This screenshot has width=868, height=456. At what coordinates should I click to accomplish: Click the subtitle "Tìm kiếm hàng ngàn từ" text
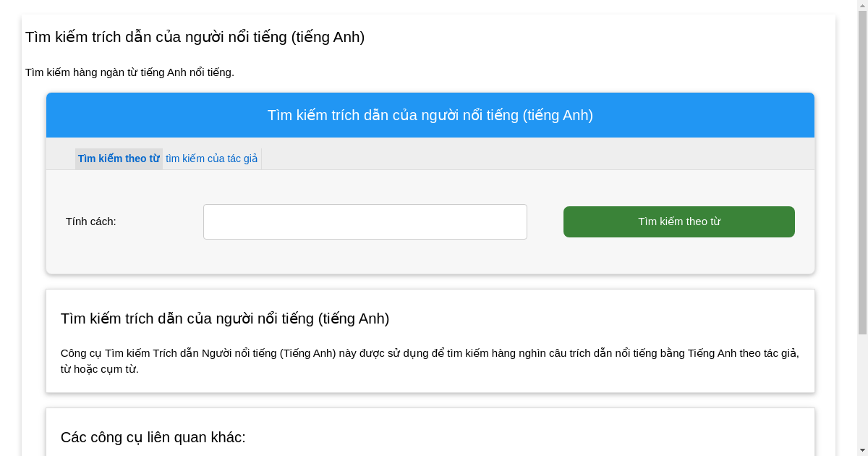129,72
